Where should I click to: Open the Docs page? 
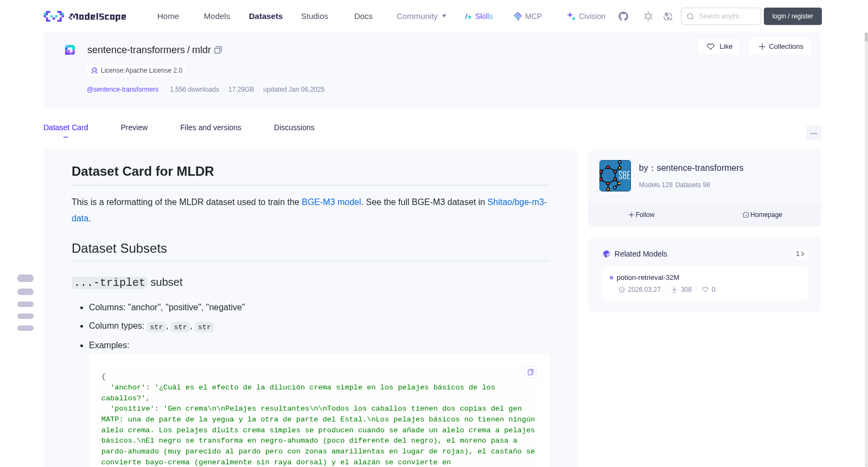tap(363, 16)
